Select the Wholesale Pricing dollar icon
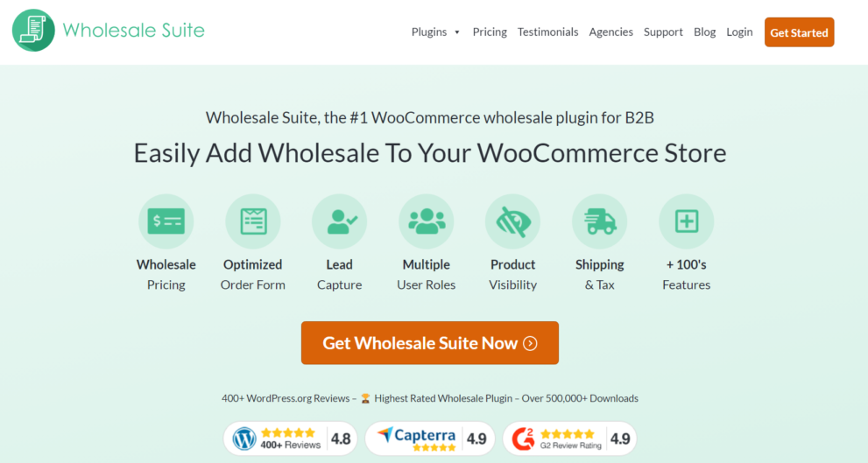Image resolution: width=868 pixels, height=463 pixels. [x=166, y=221]
